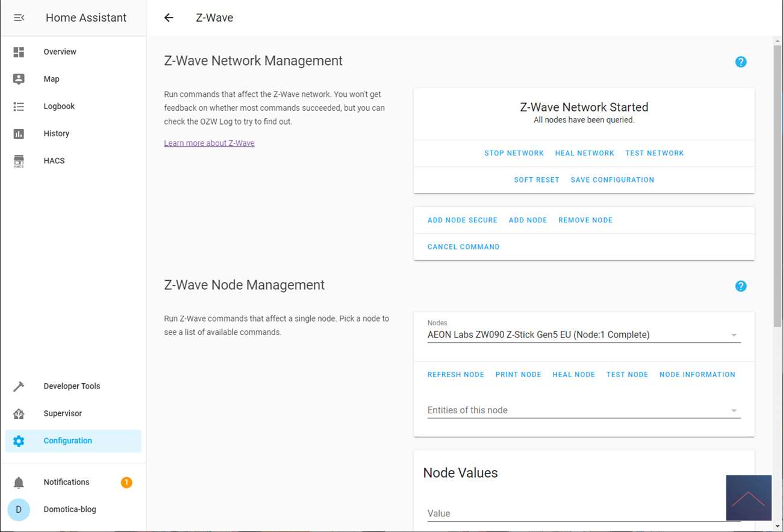Viewport: 783px width, 532px height.
Task: Follow the Learn more about Z-Wave link
Action: point(209,143)
